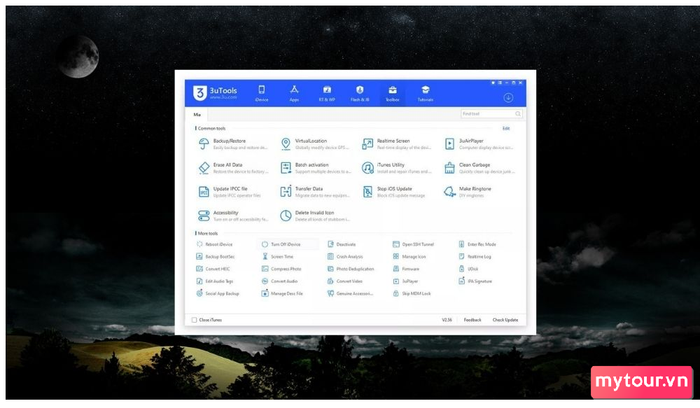
Task: Open the Make Ringtone tool
Action: pyautogui.click(x=467, y=192)
